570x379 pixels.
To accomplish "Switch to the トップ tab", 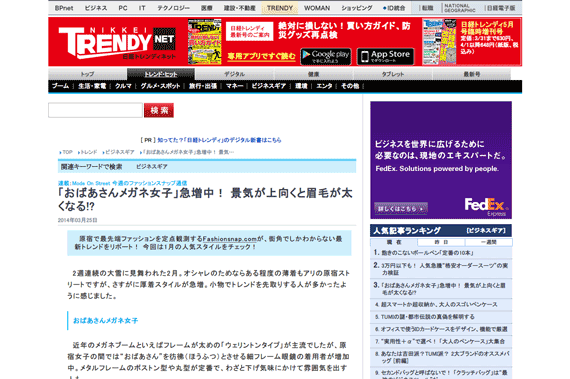I will [x=87, y=74].
